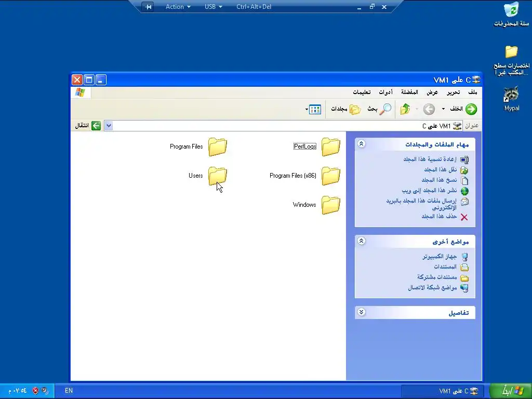The image size is (532, 399).
Task: Open the Start menu button
Action: point(510,391)
